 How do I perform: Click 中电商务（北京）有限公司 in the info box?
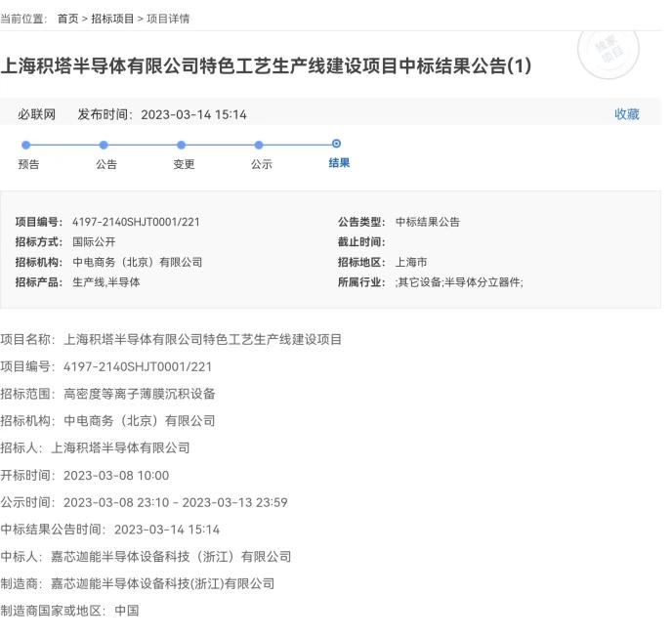pyautogui.click(x=137, y=262)
